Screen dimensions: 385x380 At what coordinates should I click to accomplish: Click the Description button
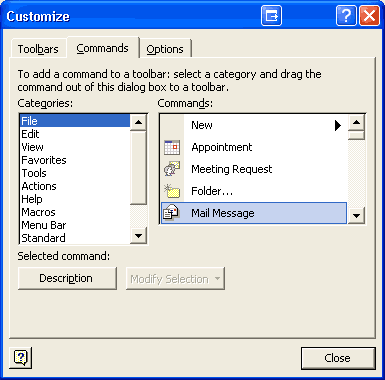tap(67, 278)
